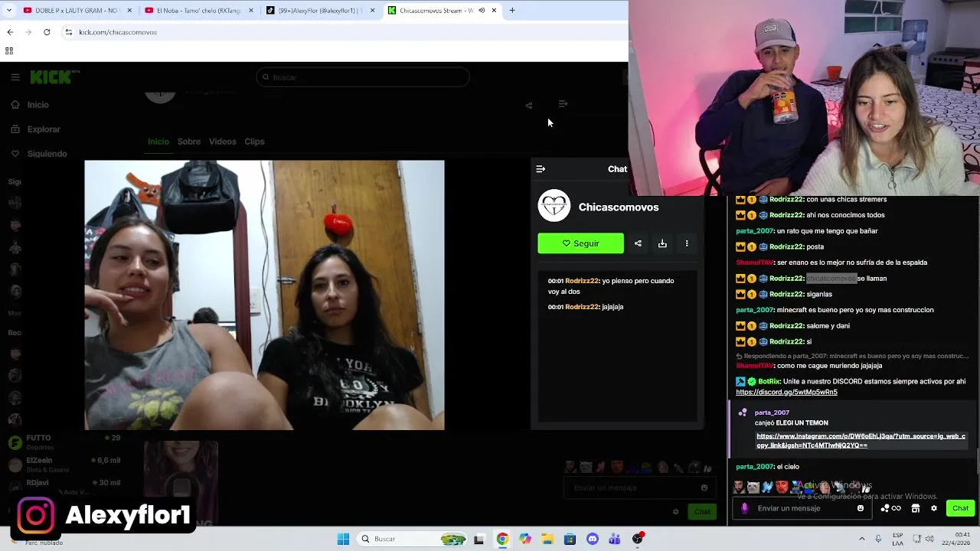This screenshot has width=980, height=551.
Task: Share the channel with the share icon
Action: point(638,243)
